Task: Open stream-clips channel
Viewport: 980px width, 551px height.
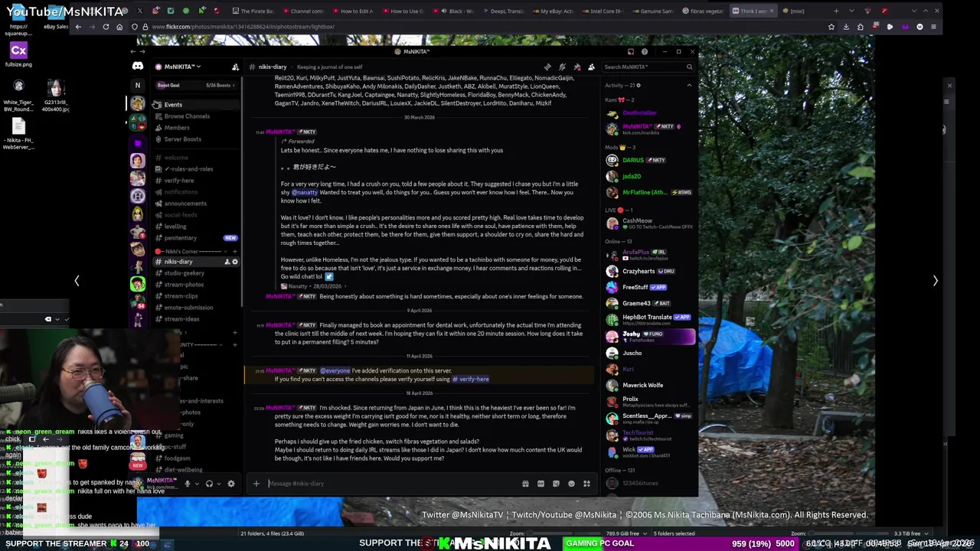Action: coord(196,296)
